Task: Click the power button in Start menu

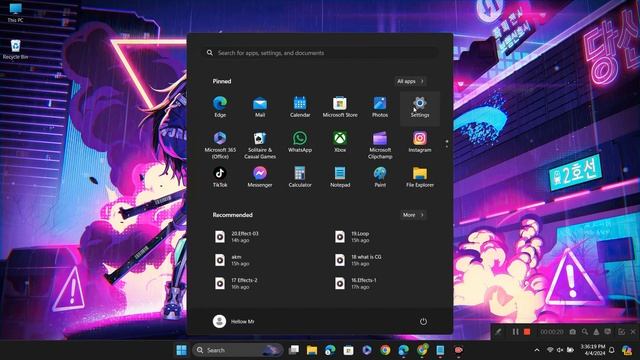Action: [423, 322]
